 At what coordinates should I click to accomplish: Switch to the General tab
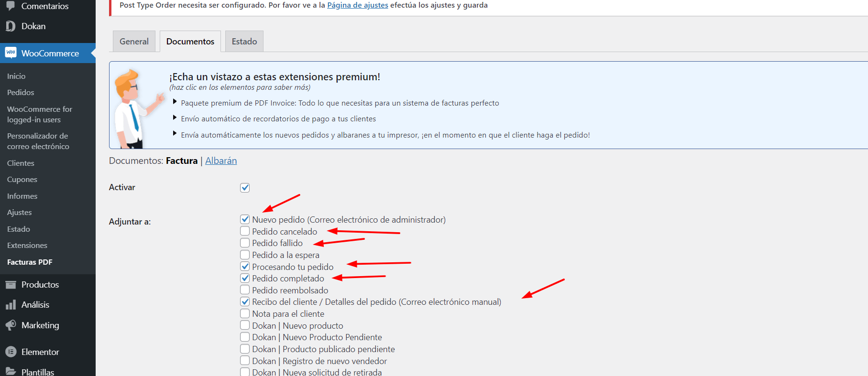click(x=134, y=42)
